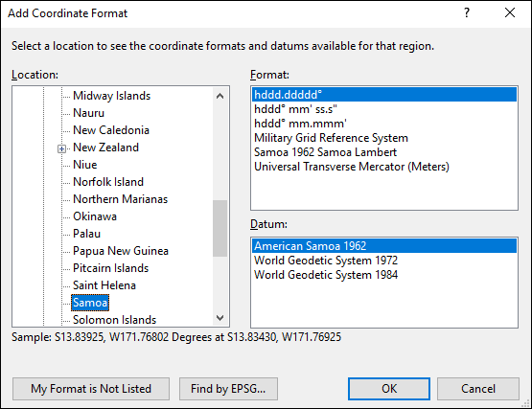Select Pitcairn Islands location
The height and width of the screenshot is (409, 532).
(110, 268)
